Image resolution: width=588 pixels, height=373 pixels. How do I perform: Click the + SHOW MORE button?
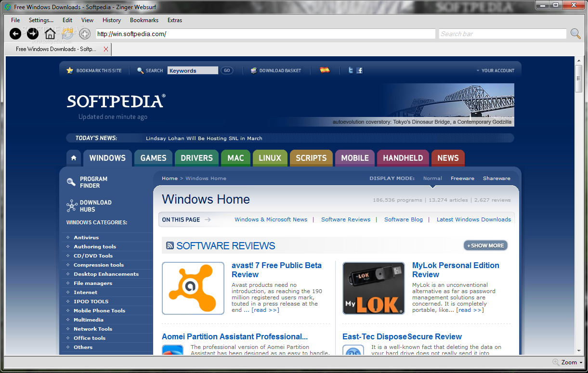pyautogui.click(x=485, y=245)
